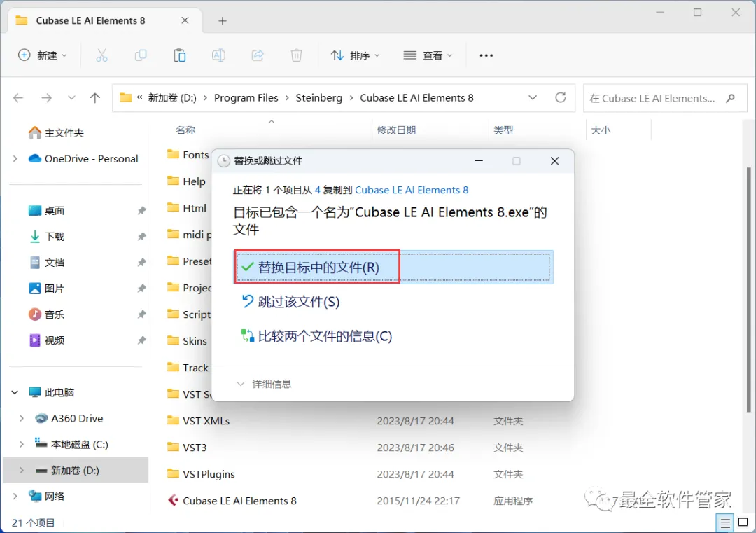Minimize the 替换或跳过文件 dialog
The width and height of the screenshot is (756, 533).
tap(479, 161)
